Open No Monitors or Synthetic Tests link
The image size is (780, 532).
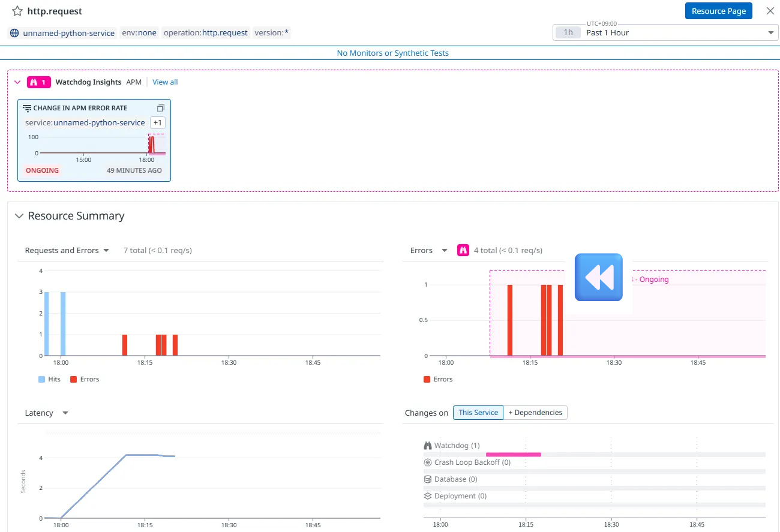tap(392, 53)
